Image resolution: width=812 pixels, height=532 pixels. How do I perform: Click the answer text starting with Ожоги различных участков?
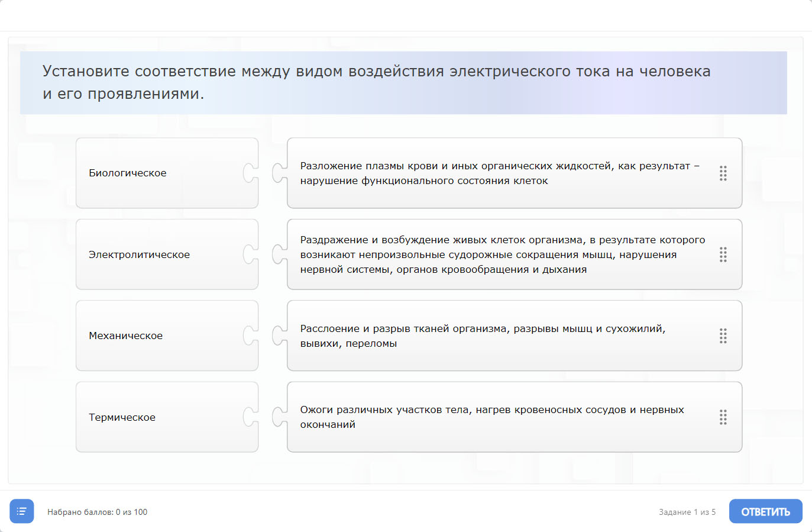click(491, 417)
